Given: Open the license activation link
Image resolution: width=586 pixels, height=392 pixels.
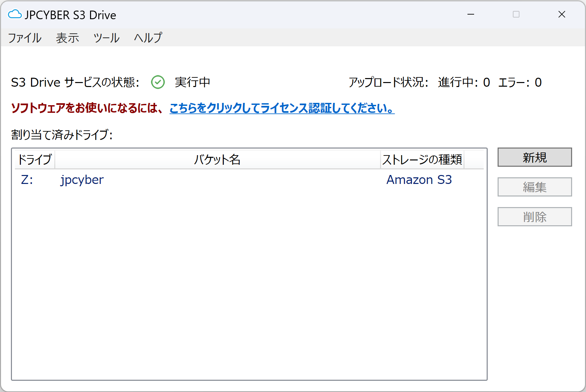Looking at the screenshot, I should pos(281,108).
